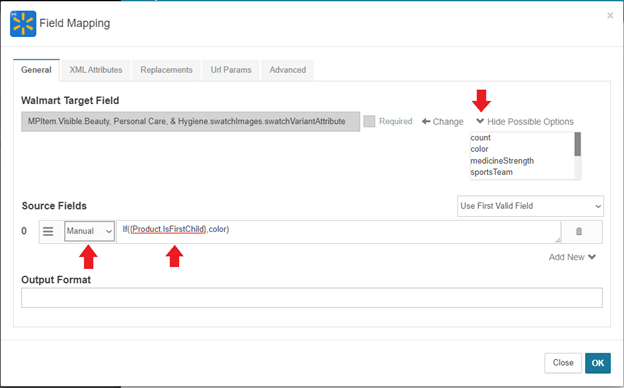624x388 pixels.
Task: Open the Use First Valid Field dropdown
Action: pos(530,206)
